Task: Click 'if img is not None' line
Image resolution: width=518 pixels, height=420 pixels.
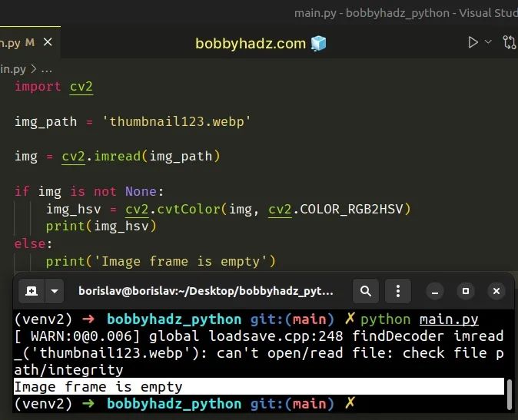Action: tap(89, 191)
